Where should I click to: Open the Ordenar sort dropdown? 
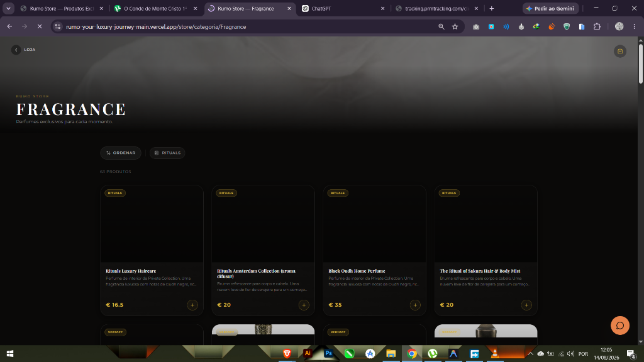point(121,153)
